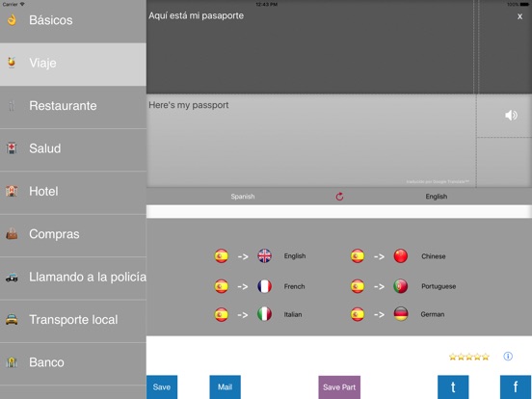Tap the bank building icon

[x=12, y=362]
